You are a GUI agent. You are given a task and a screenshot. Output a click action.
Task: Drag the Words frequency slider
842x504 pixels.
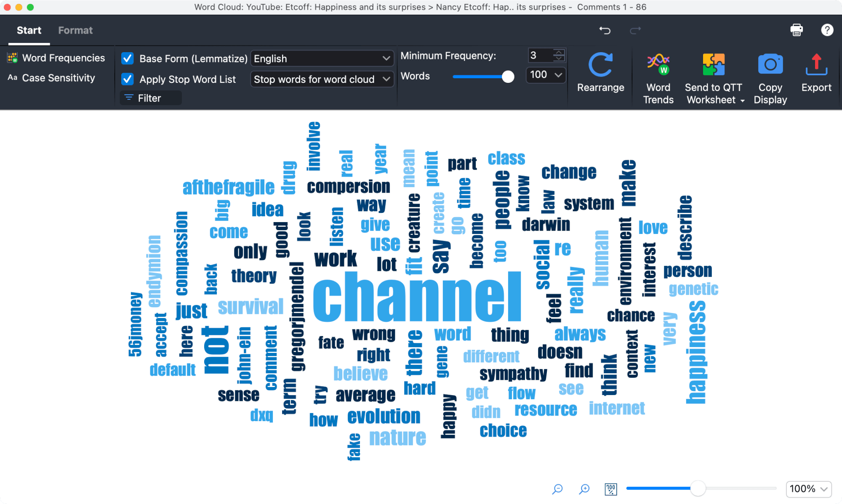pyautogui.click(x=508, y=75)
